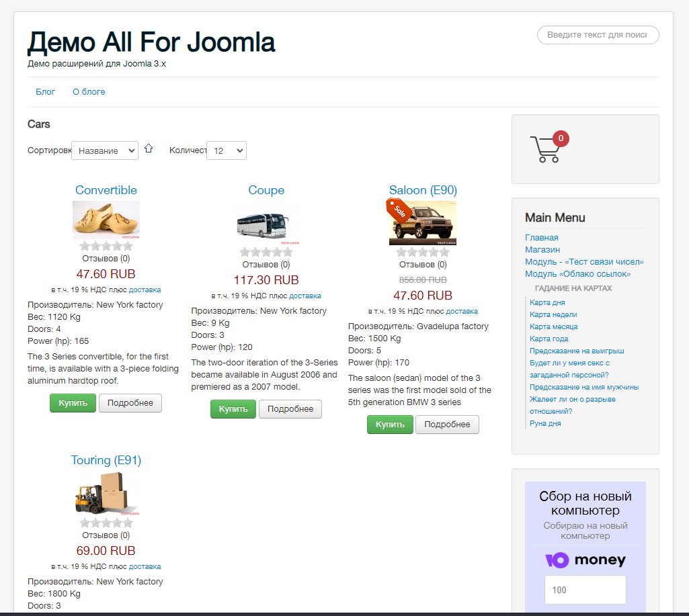Open Карта дня link
Screen dimensions: 689x616
[x=548, y=302]
